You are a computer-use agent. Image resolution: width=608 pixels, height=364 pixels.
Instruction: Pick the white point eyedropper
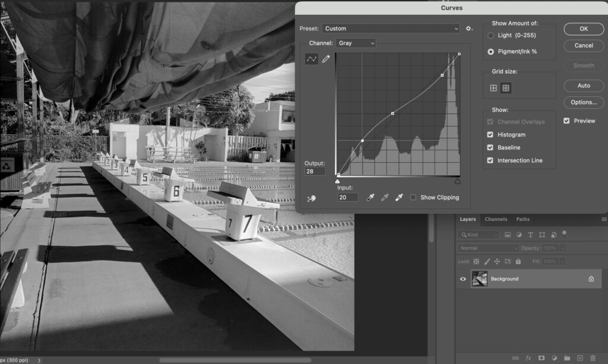pyautogui.click(x=399, y=197)
